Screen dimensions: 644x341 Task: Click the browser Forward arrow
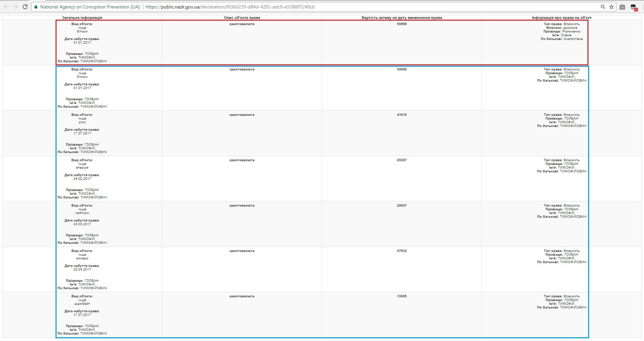click(16, 7)
